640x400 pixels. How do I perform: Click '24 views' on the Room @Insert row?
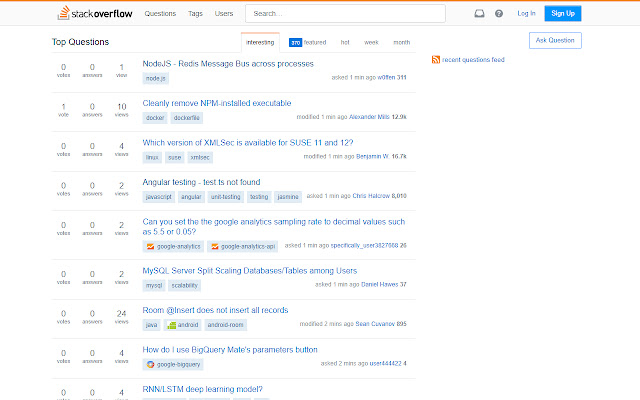122,317
